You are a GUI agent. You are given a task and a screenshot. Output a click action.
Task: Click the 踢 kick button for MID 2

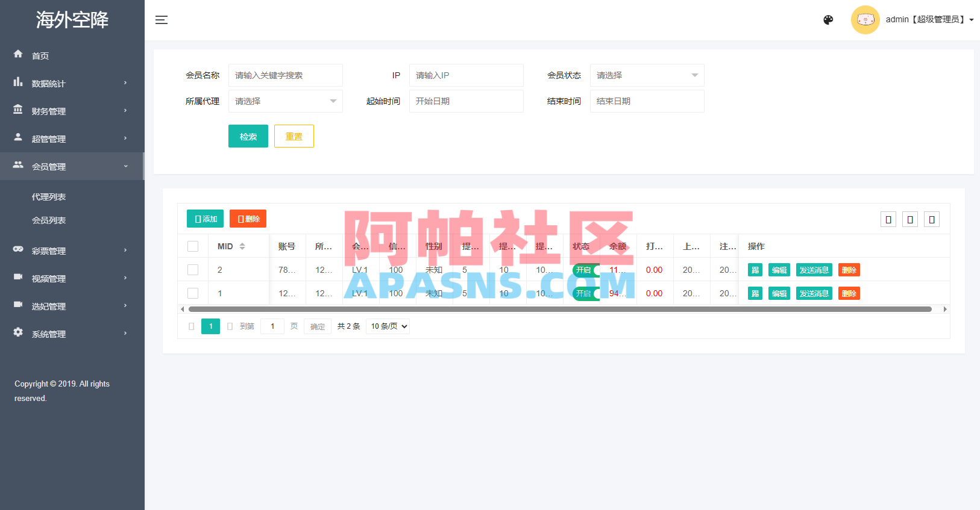[755, 270]
